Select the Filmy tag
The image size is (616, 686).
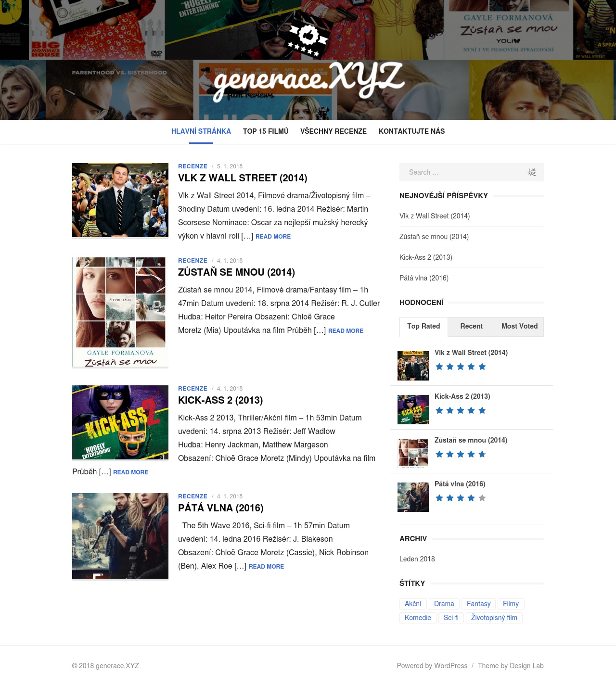pos(511,604)
